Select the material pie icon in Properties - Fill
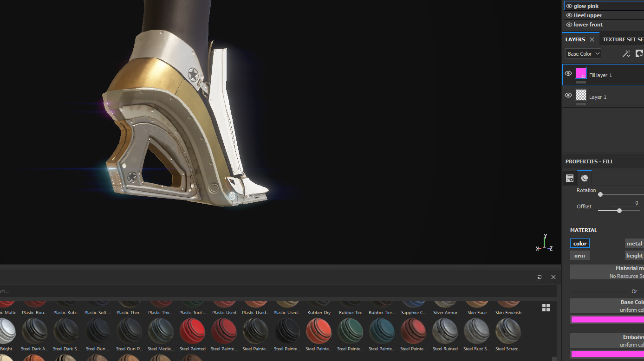This screenshot has height=361, width=644. point(585,178)
